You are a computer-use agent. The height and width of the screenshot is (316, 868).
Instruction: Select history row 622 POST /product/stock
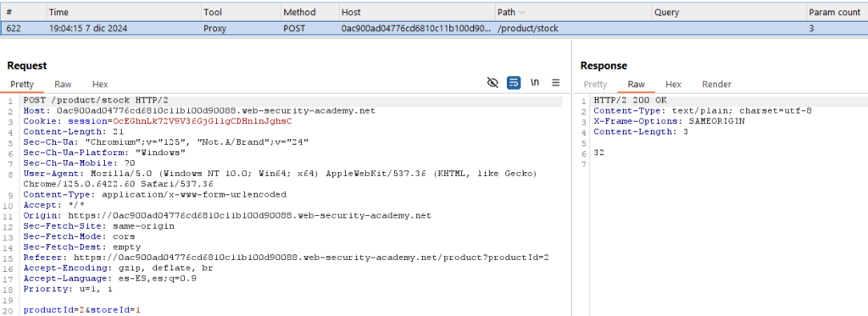point(434,28)
